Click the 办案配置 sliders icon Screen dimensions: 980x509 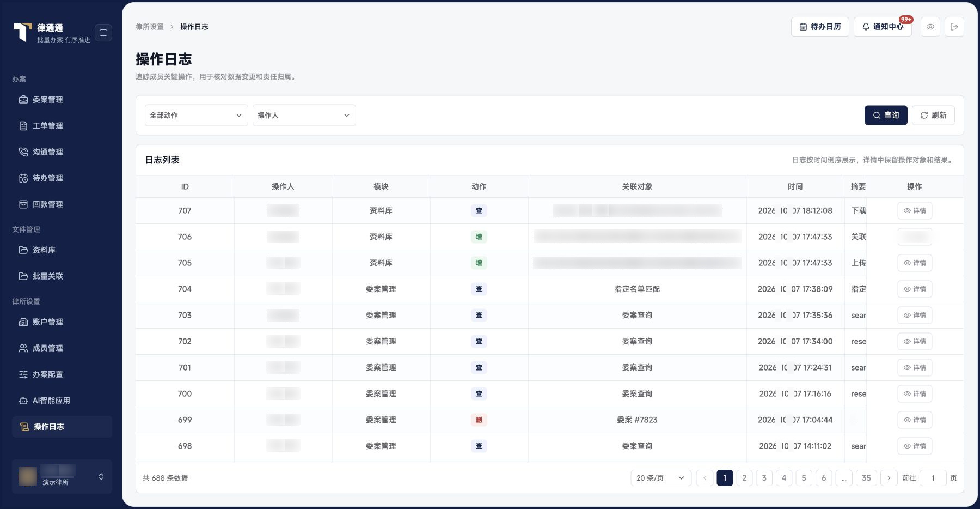pyautogui.click(x=23, y=374)
